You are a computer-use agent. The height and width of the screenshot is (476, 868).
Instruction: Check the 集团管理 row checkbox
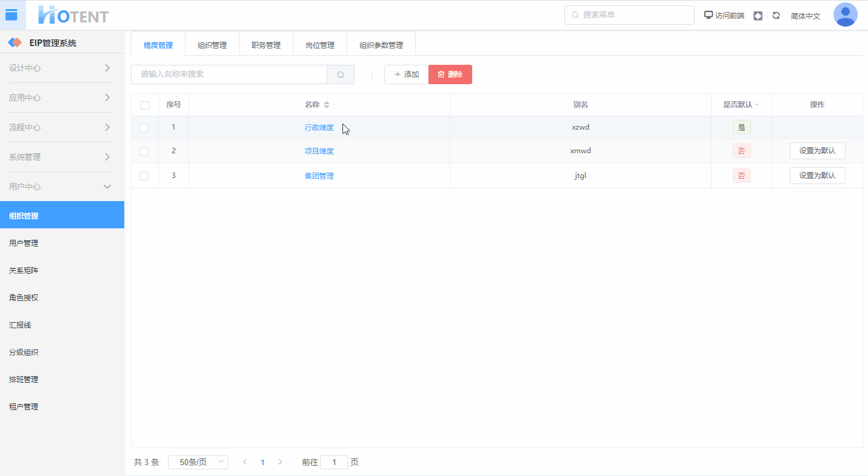click(144, 176)
